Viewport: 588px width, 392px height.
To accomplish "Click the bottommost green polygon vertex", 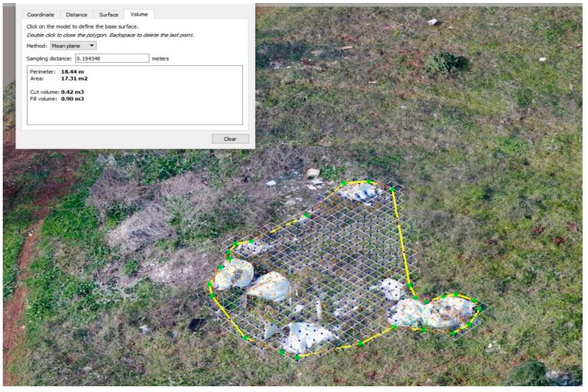I will (297, 357).
